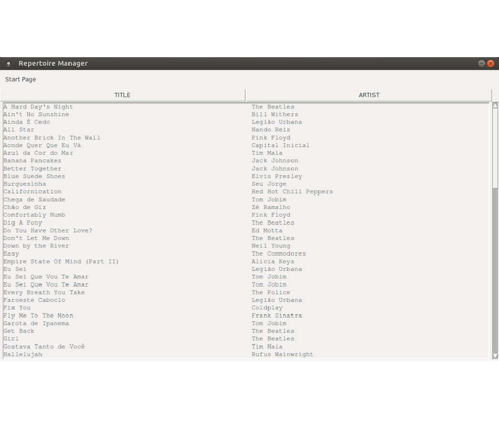Pick 'Fly Me To The Moon'
Viewport: 499px width, 448px height.
(x=38, y=316)
